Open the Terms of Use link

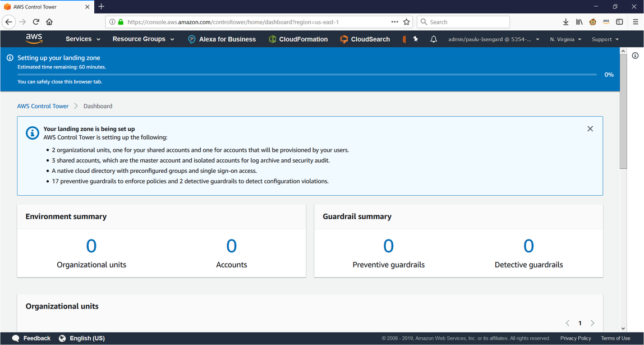point(615,338)
